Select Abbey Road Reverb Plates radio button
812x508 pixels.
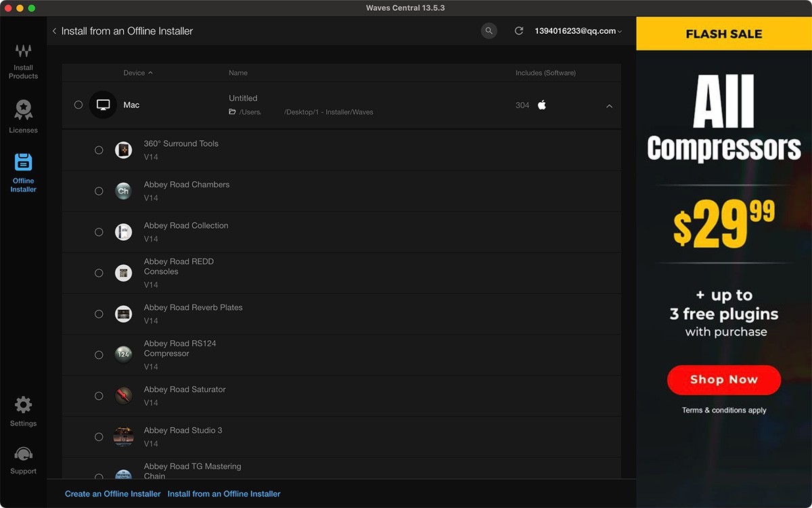pos(99,314)
